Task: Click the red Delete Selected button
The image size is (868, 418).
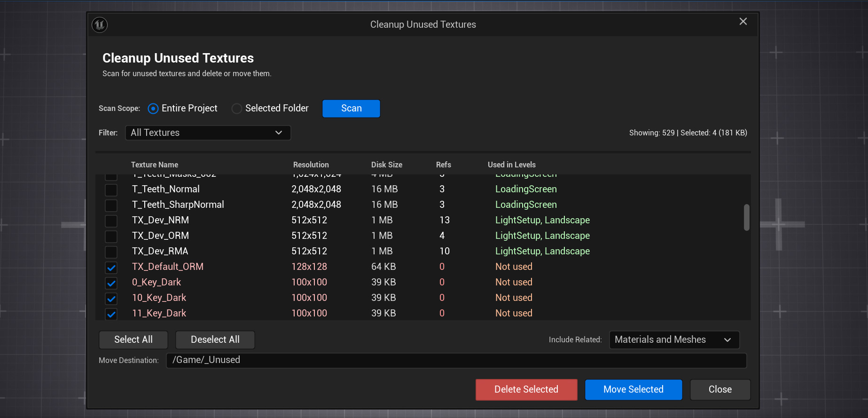Action: [526, 390]
